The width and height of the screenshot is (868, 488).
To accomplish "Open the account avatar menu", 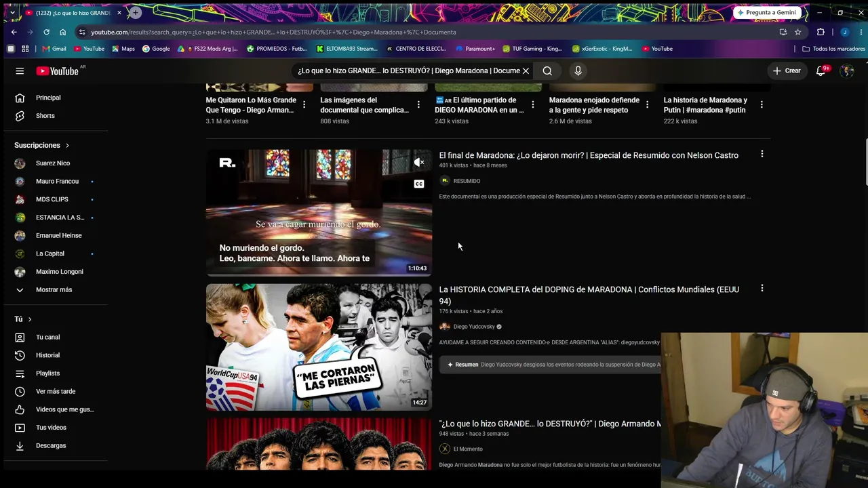I will coord(846,70).
